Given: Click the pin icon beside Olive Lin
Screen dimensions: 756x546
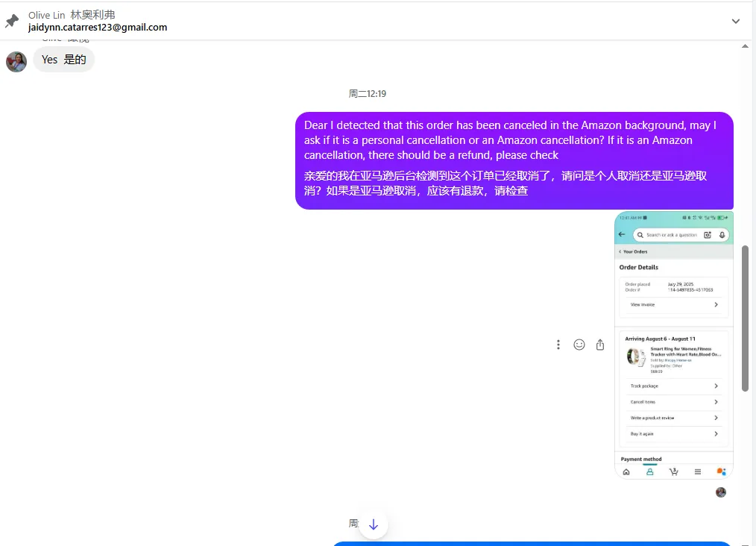Looking at the screenshot, I should coord(12,21).
